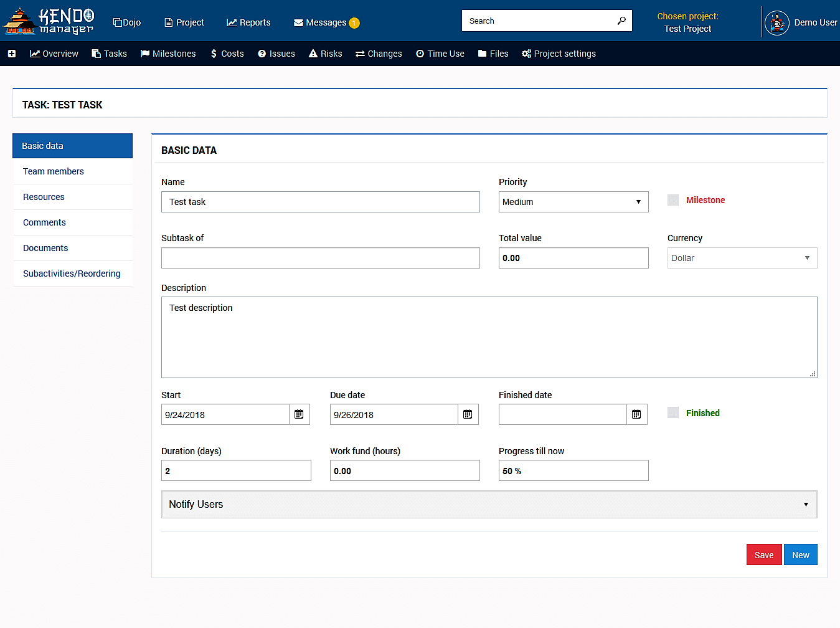Viewport: 840px width, 628px height.
Task: Click the Demo User name
Action: pos(816,22)
